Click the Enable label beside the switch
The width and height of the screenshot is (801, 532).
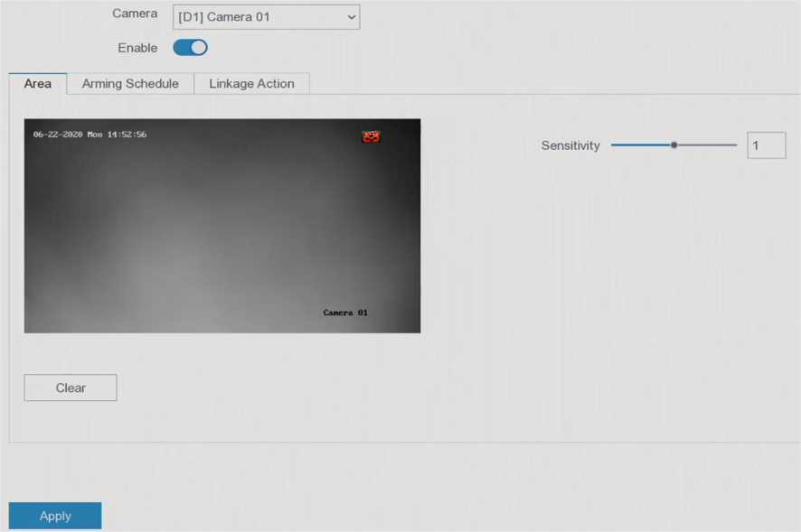coord(137,48)
